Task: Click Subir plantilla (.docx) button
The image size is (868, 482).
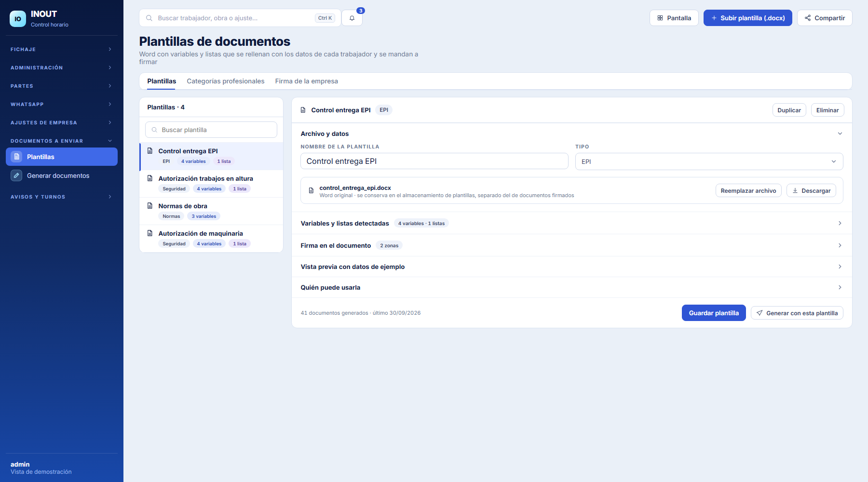Action: [747, 18]
